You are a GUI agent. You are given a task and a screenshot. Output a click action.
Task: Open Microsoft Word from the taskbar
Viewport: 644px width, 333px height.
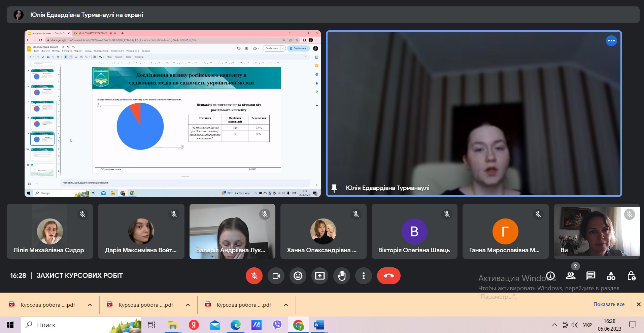pyautogui.click(x=318, y=325)
